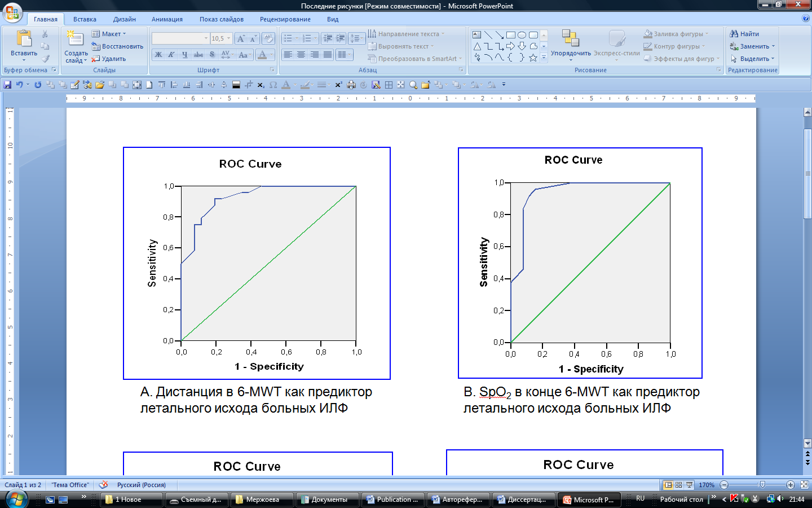Open the Вид ribbon tab

point(333,19)
